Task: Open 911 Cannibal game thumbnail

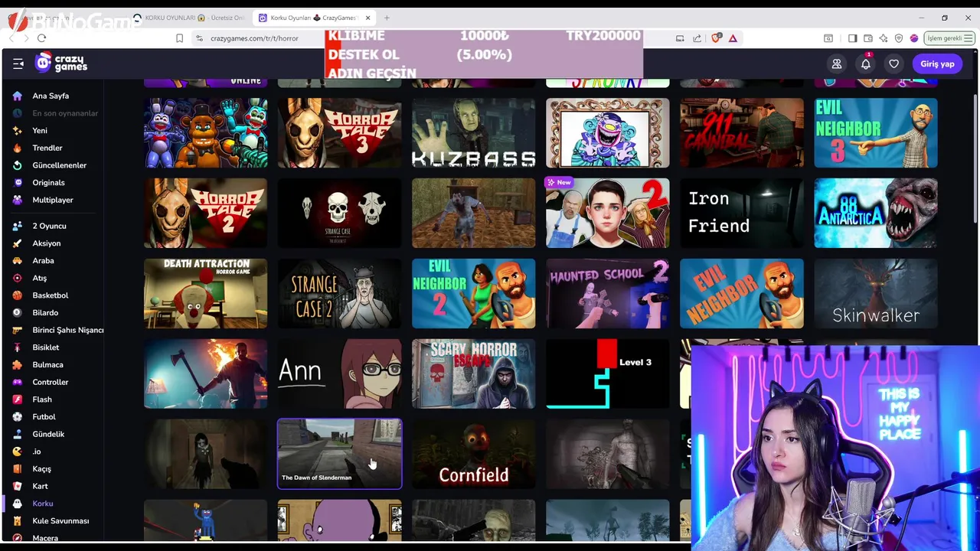Action: pos(741,132)
